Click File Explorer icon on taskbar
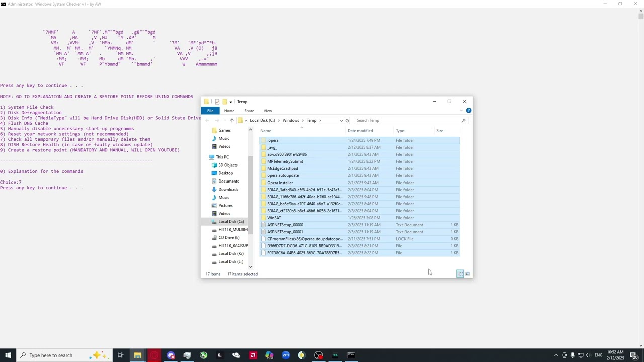Viewport: 644px width, 362px height. coord(137,355)
